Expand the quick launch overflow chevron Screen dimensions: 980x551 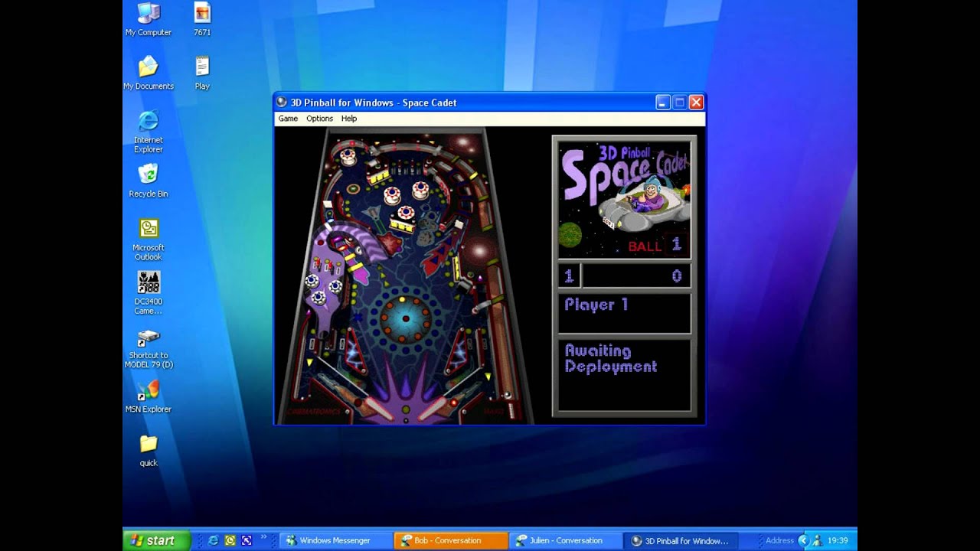(x=263, y=537)
